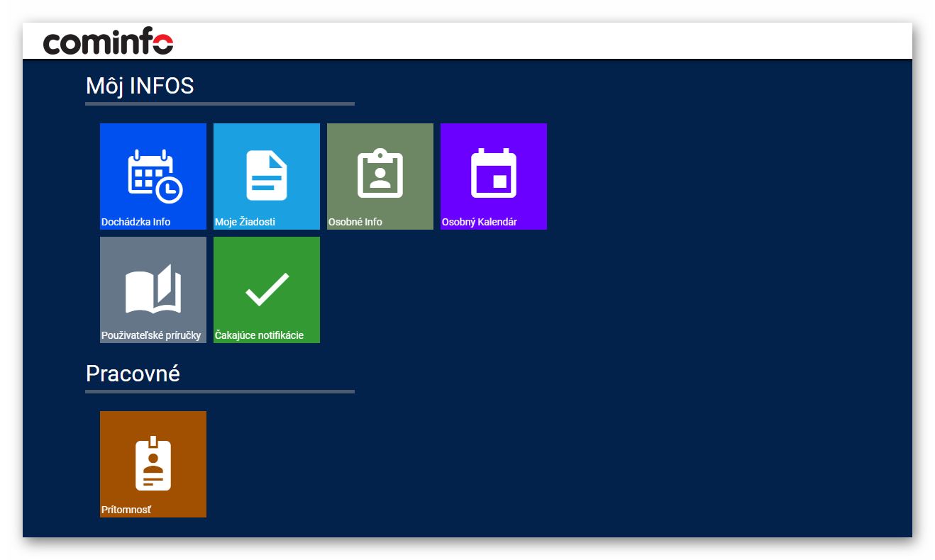This screenshot has height=560, width=935.
Task: Open the Prítomnosť ID badge icon
Action: point(153,463)
